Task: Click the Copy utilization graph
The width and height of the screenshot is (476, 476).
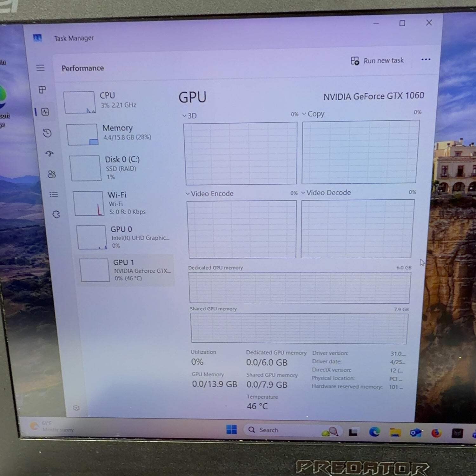Action: pos(360,152)
